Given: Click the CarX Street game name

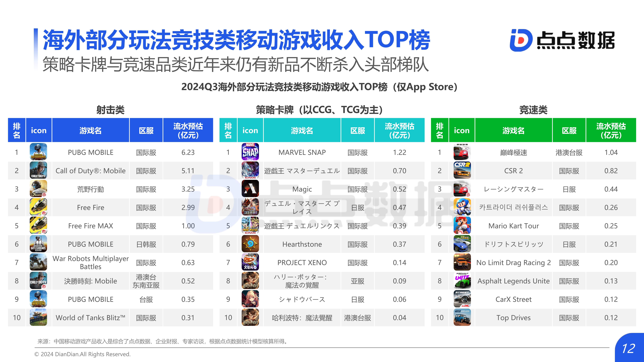Looking at the screenshot, I should pyautogui.click(x=514, y=300).
